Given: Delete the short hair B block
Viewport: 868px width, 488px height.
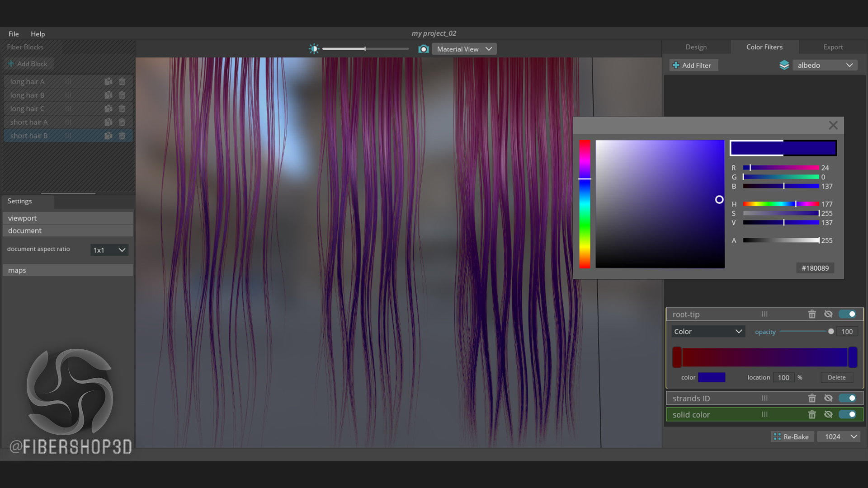Looking at the screenshot, I should point(122,136).
